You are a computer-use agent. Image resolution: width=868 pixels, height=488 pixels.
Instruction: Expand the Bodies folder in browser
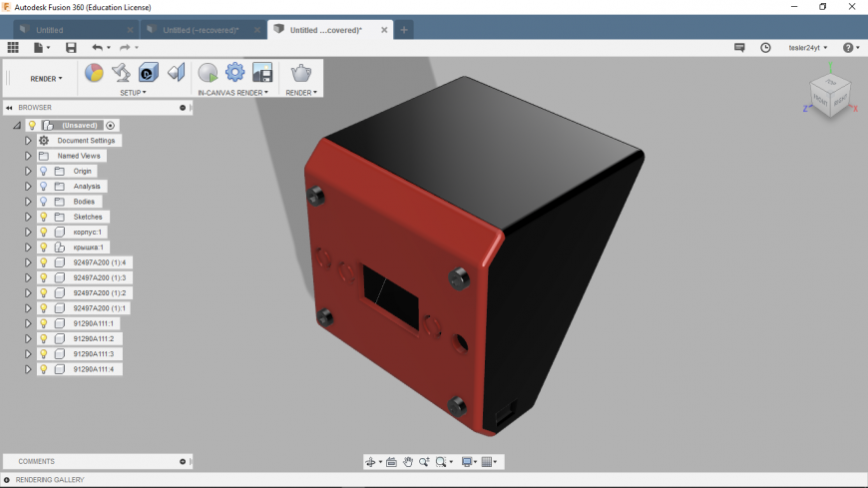click(x=28, y=202)
